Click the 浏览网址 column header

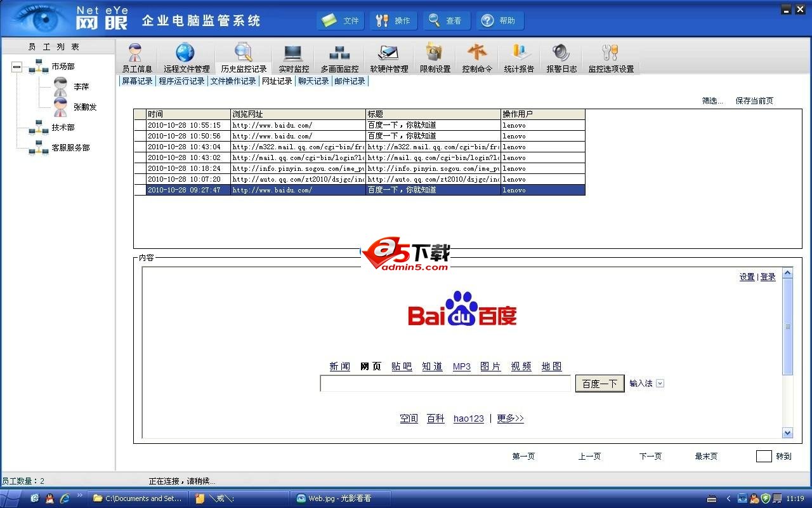pos(298,114)
